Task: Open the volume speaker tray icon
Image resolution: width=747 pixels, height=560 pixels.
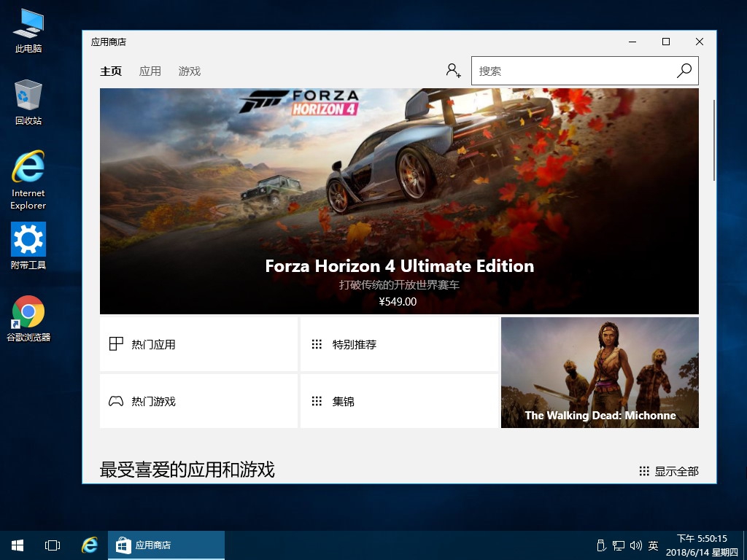Action: [635, 545]
